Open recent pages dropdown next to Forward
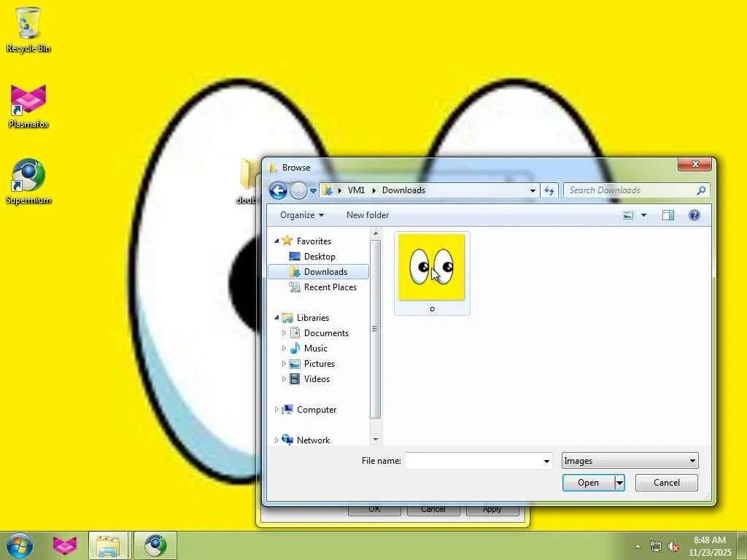 pos(313,190)
